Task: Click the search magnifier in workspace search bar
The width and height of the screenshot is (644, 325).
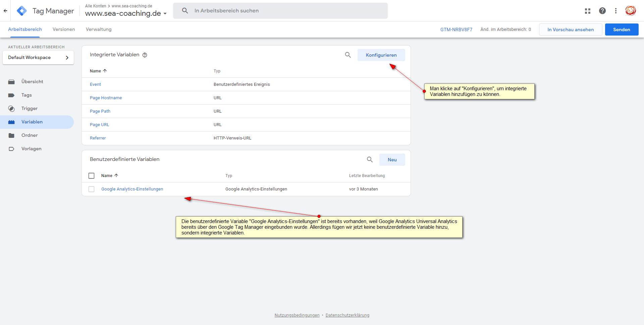Action: click(185, 11)
